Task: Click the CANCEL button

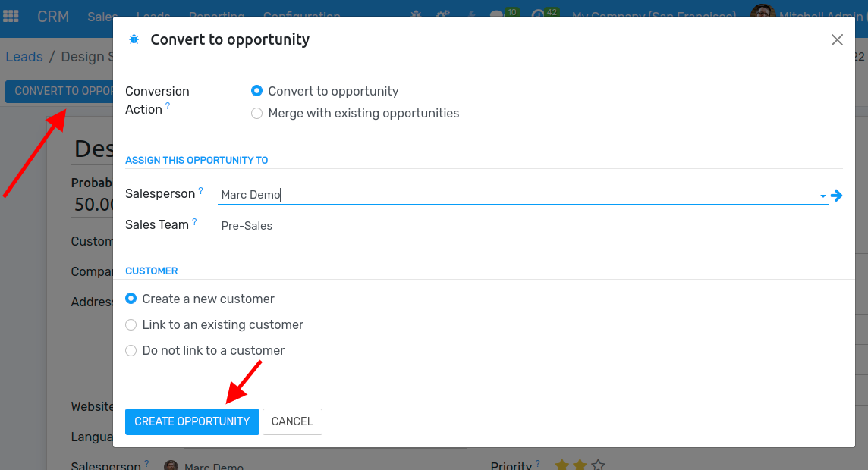Action: [292, 421]
